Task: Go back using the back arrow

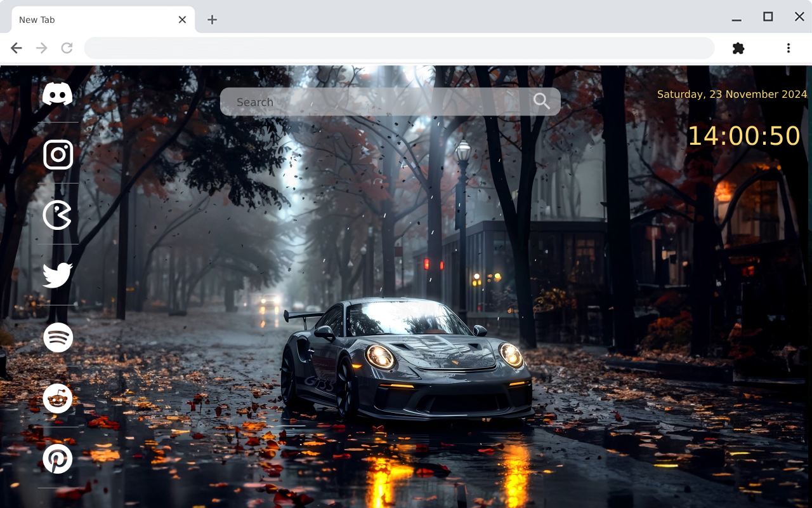Action: pyautogui.click(x=16, y=48)
